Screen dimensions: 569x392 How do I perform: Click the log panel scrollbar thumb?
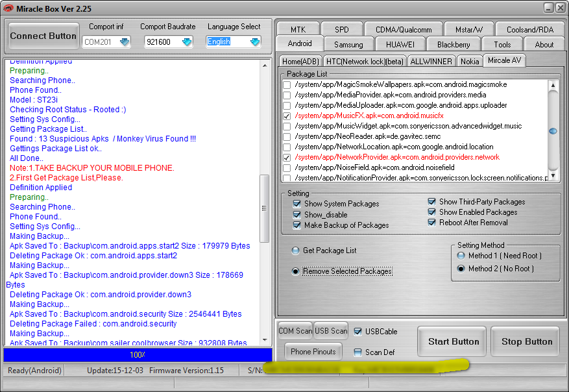coord(265,208)
